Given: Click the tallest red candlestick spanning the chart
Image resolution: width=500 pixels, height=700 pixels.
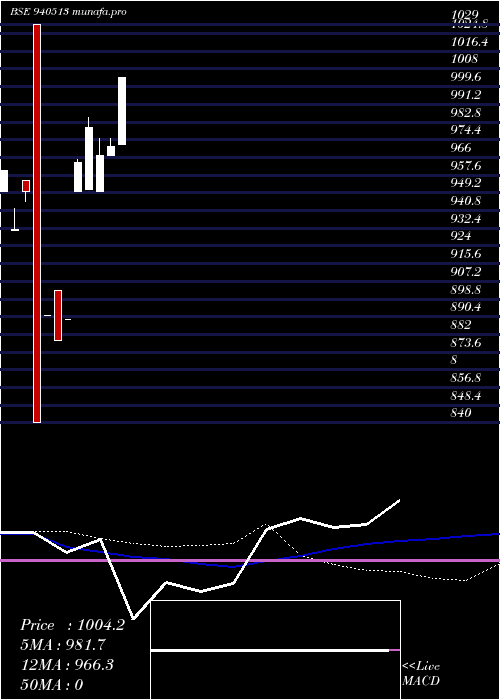Looking at the screenshot, I should (37, 223).
